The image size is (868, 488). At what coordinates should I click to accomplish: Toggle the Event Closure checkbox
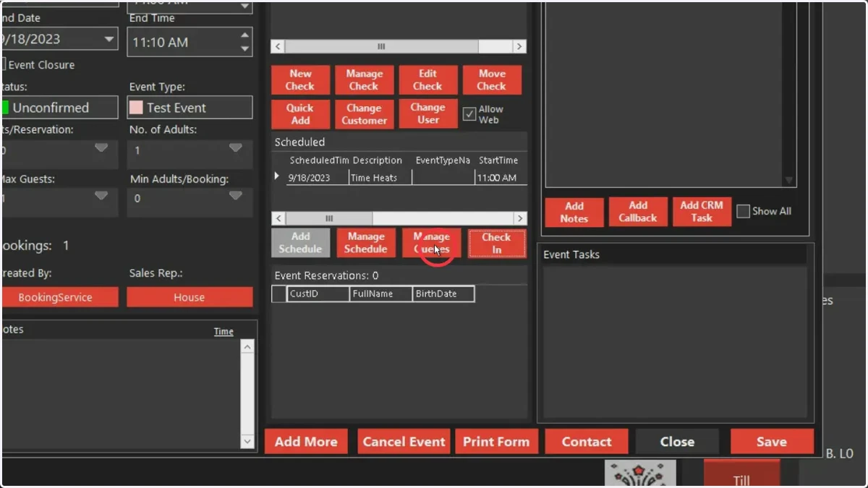pos(3,64)
